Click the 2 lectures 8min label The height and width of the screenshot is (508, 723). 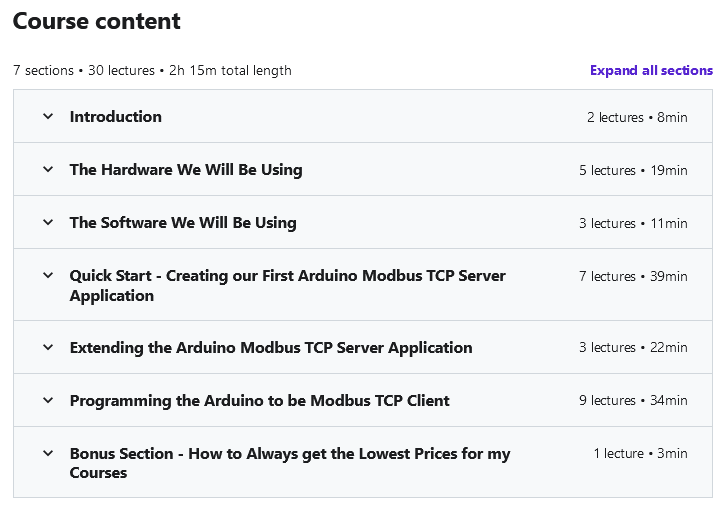click(637, 117)
